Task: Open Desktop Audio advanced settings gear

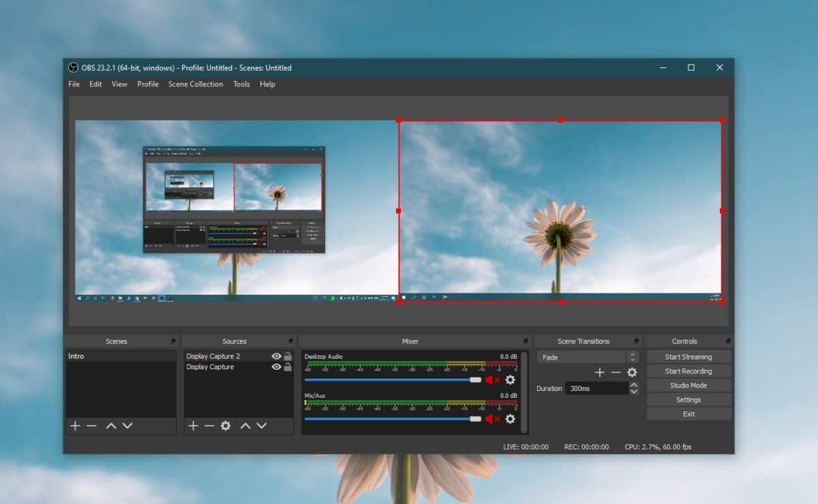Action: 510,380
